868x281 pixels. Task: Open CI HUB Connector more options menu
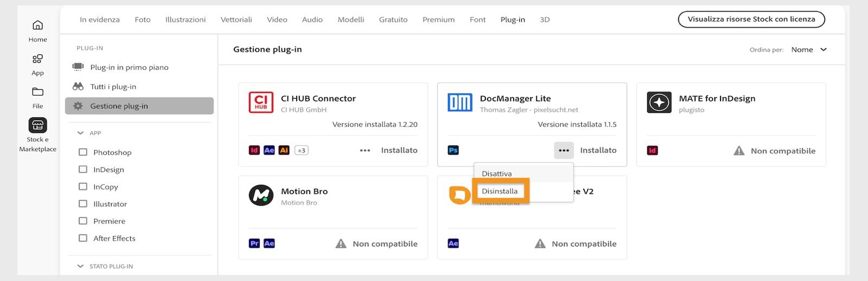pos(365,150)
